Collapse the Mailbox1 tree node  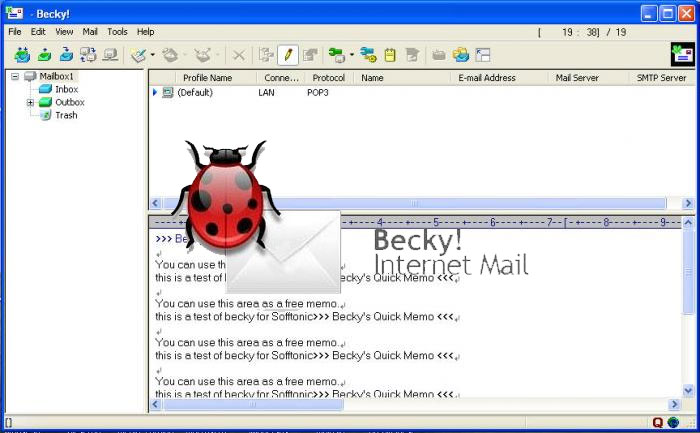[15, 76]
